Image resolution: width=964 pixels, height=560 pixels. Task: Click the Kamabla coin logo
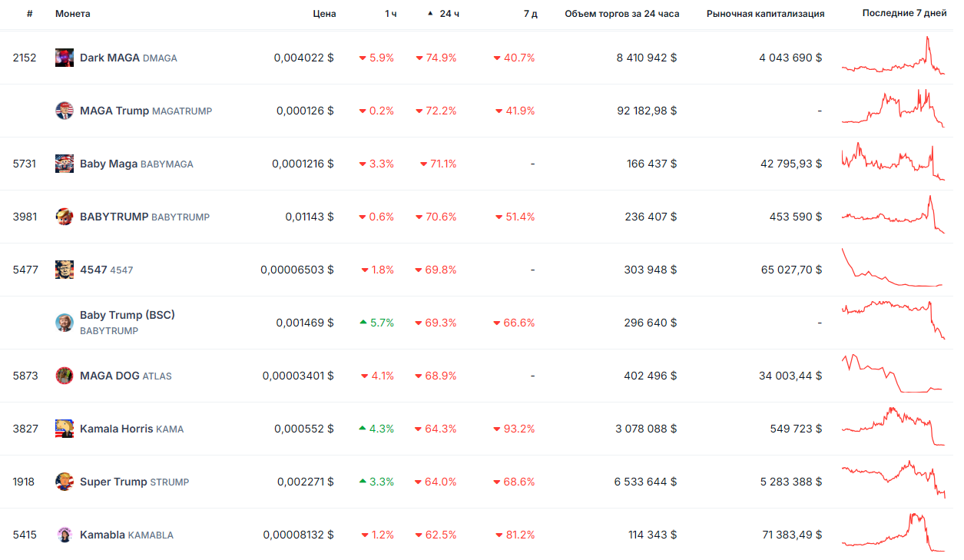[65, 535]
